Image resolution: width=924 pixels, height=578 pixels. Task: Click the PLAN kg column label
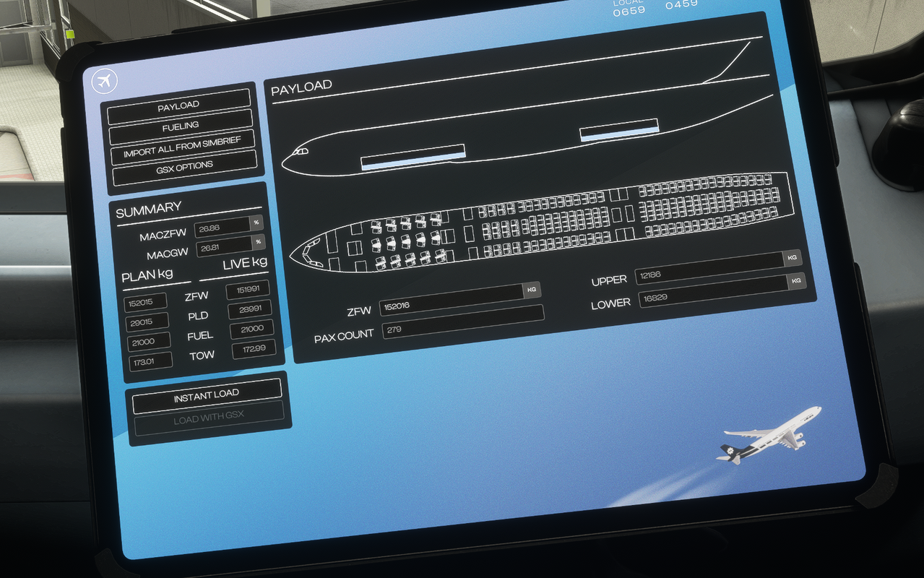(x=147, y=276)
